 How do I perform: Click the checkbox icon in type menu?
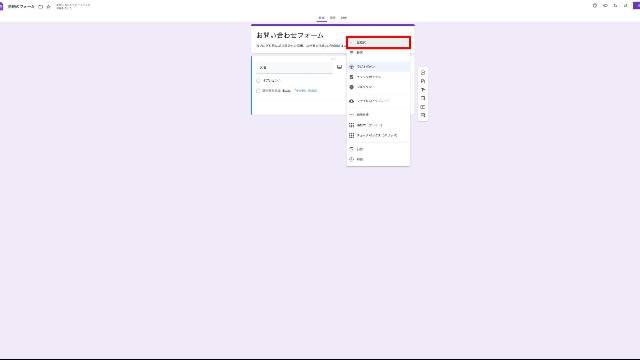(x=351, y=77)
